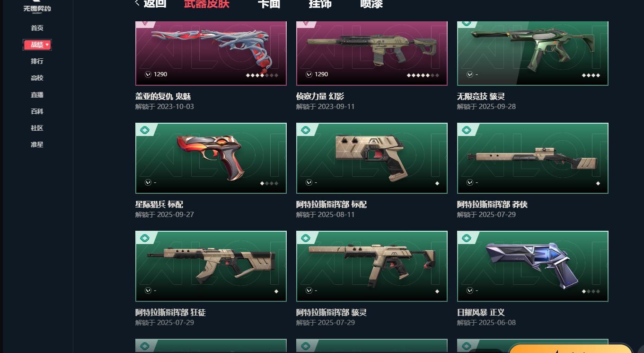The width and height of the screenshot is (644, 353).
Task: Go to 首页 in sidebar
Action: point(37,28)
